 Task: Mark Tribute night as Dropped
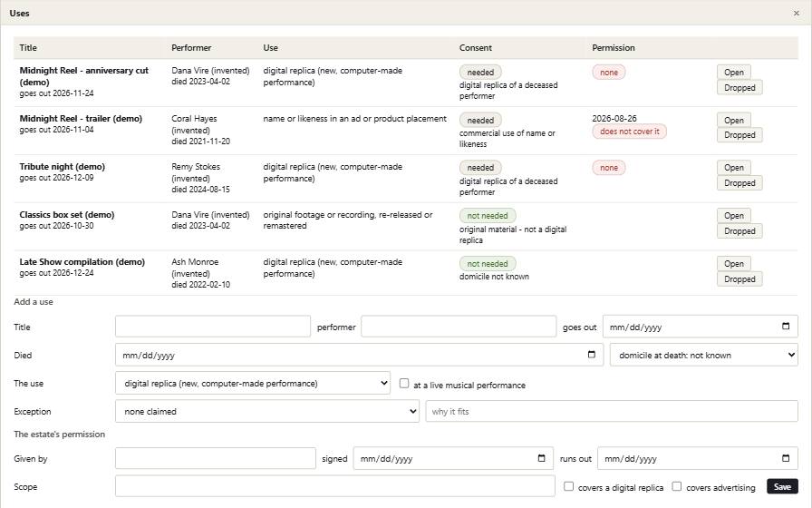click(x=739, y=183)
